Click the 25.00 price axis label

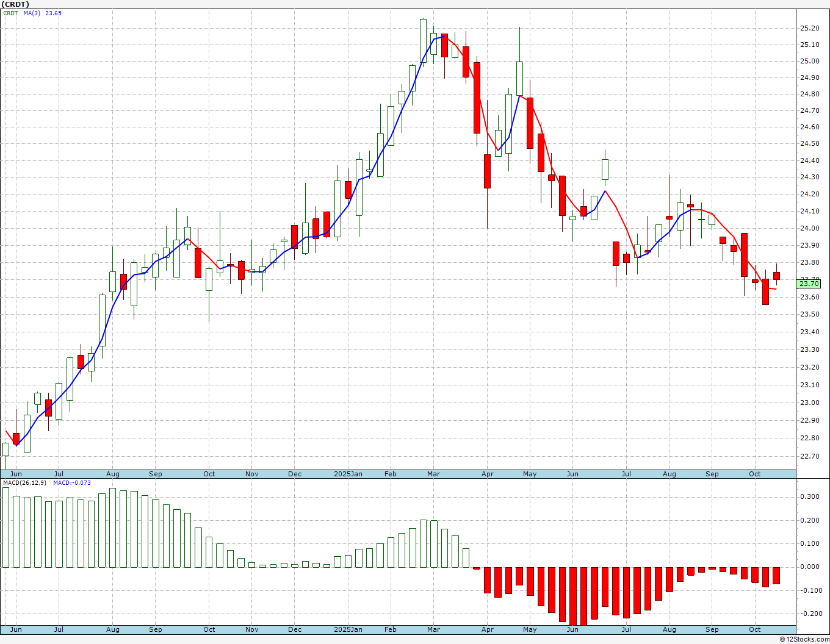tap(809, 61)
